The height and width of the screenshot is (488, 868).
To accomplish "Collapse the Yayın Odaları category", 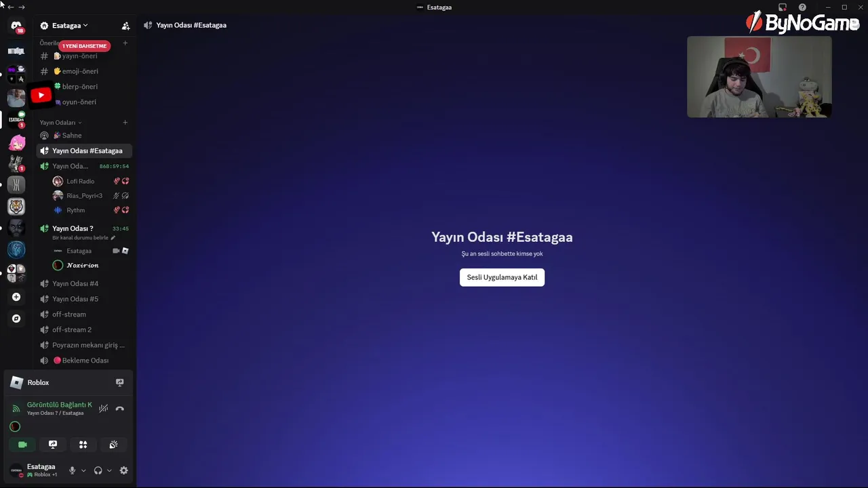I will [x=60, y=123].
